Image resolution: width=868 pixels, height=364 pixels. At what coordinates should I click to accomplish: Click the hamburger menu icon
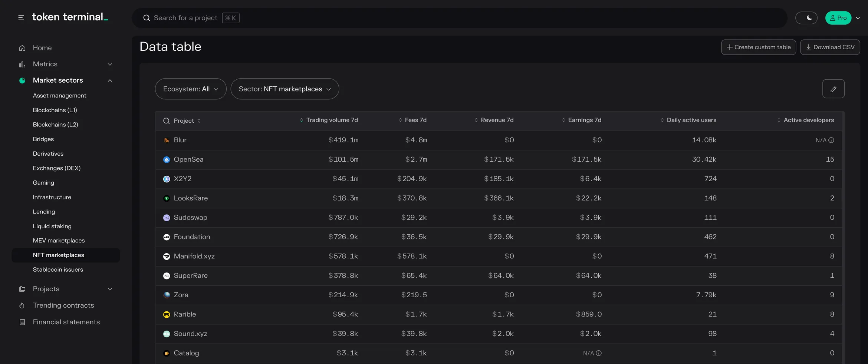tap(21, 17)
